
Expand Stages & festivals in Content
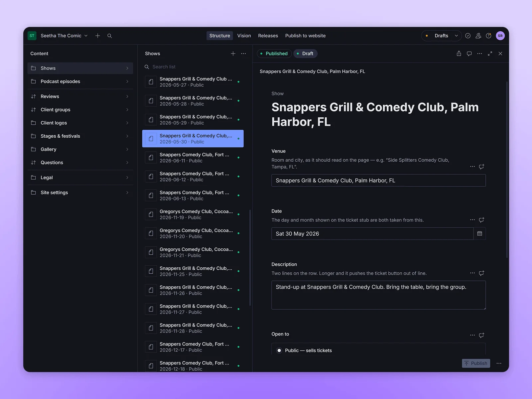[x=80, y=136]
